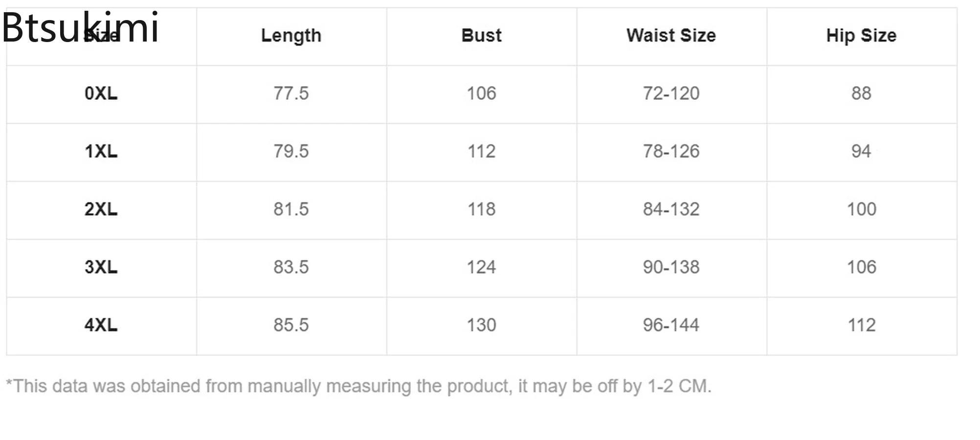980x440 pixels.
Task: Select the Waist Size column header
Action: point(671,36)
